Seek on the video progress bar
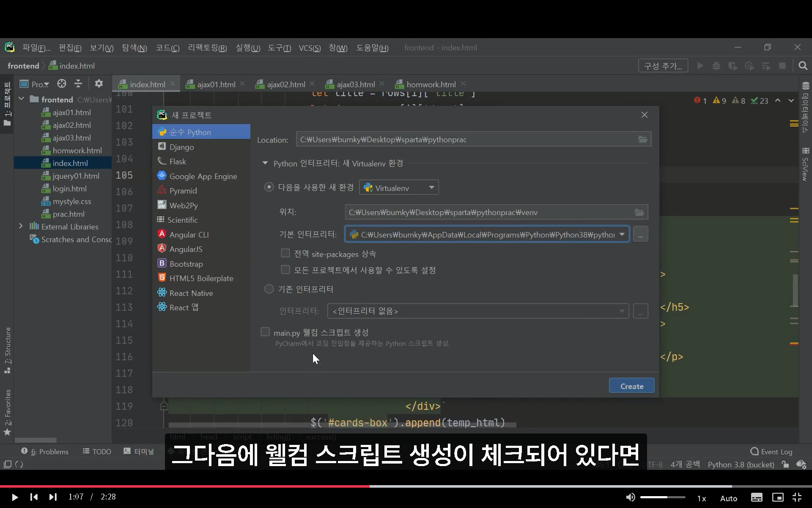Viewport: 812px width, 508px height. pyautogui.click(x=406, y=486)
